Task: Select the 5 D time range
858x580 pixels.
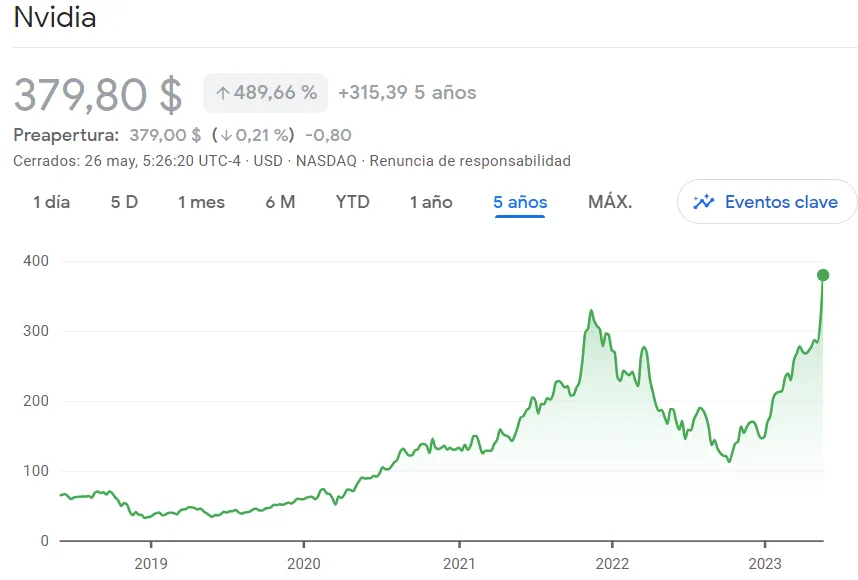Action: [x=124, y=202]
